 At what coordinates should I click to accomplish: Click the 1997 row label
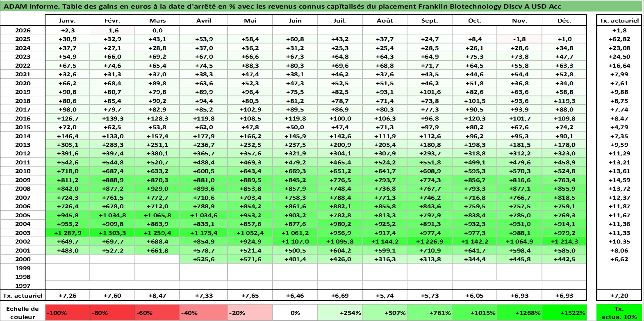23,286
